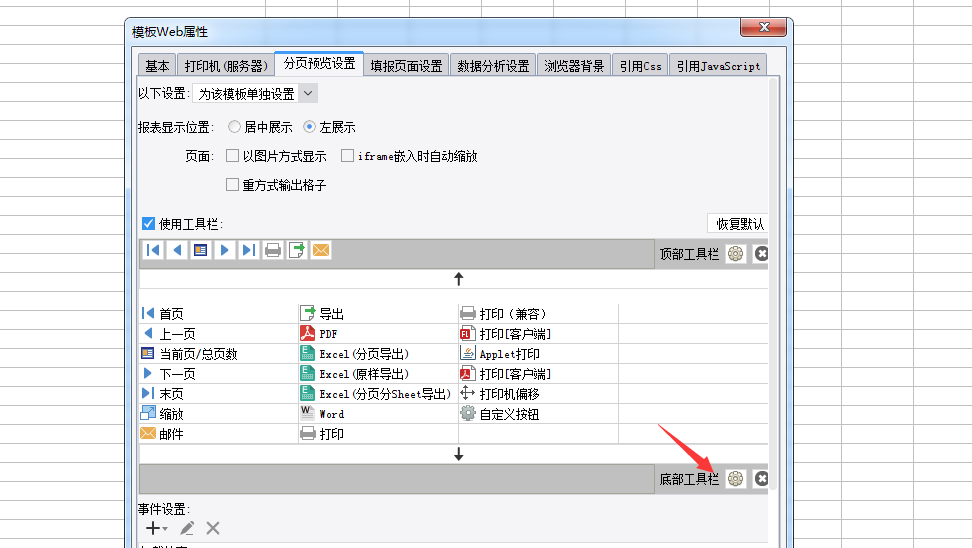Enable 以图片方式显示 checkbox

pos(233,156)
